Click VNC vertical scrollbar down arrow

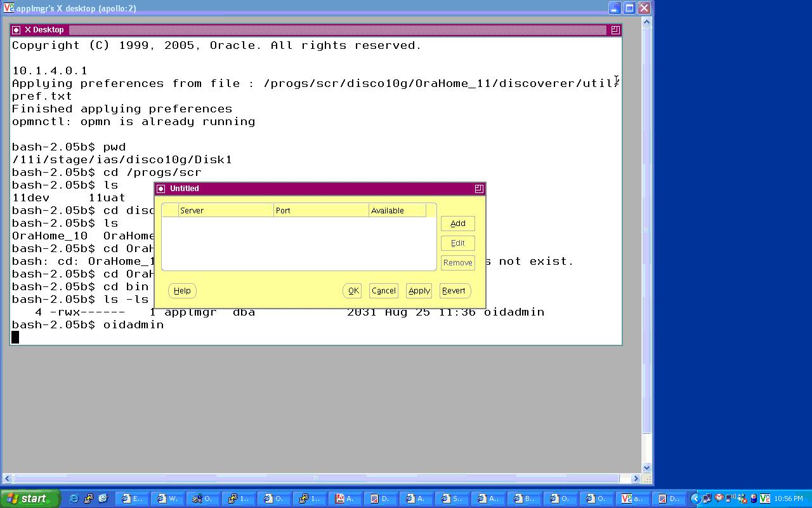[x=646, y=468]
